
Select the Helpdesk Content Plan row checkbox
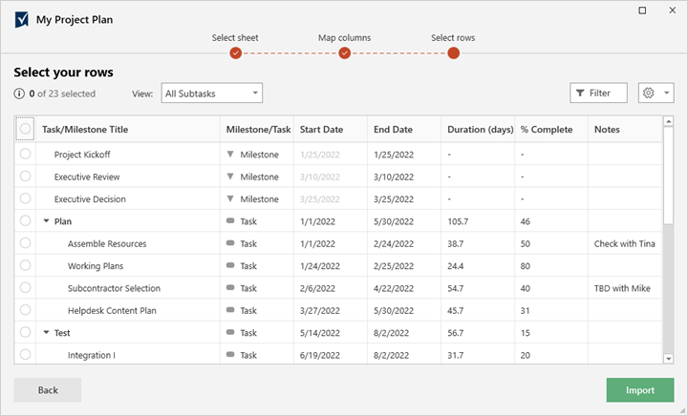pyautogui.click(x=25, y=310)
